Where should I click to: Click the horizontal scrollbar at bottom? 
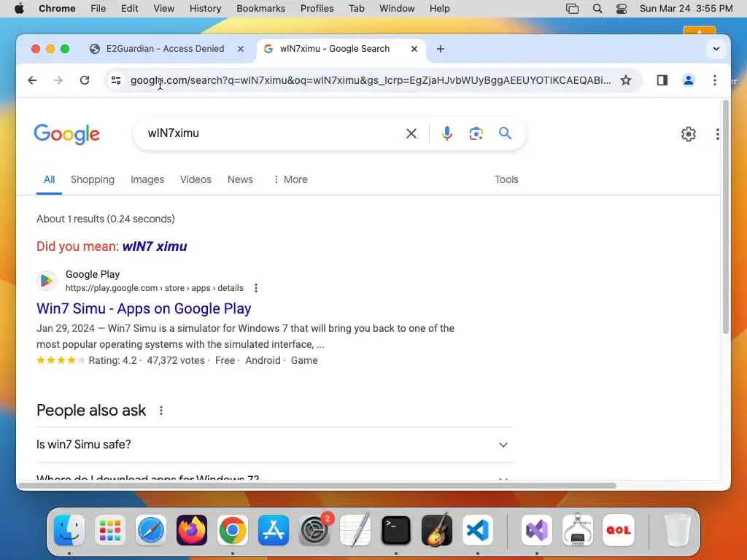(317, 486)
